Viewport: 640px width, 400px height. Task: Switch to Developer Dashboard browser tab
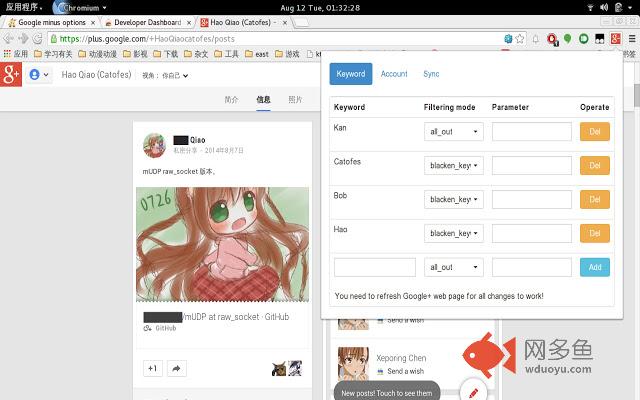pos(147,22)
